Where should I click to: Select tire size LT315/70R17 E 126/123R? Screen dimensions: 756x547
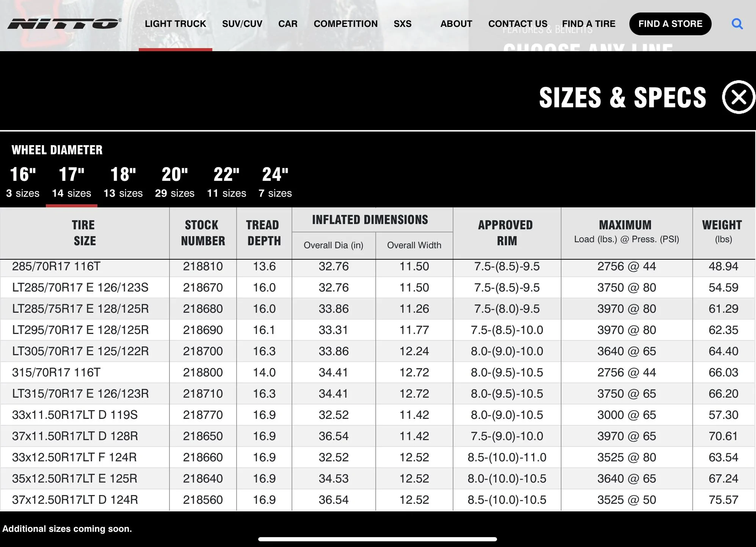pyautogui.click(x=80, y=394)
